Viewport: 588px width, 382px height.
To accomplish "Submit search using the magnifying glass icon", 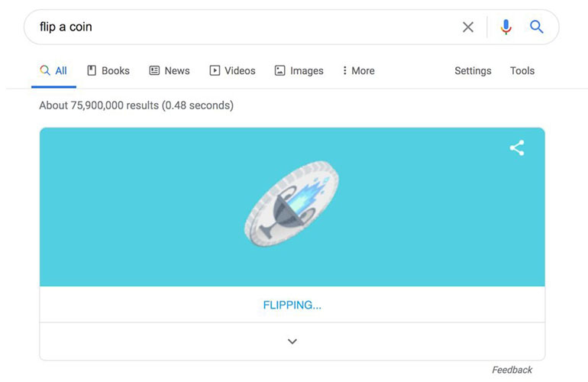I will coord(536,27).
